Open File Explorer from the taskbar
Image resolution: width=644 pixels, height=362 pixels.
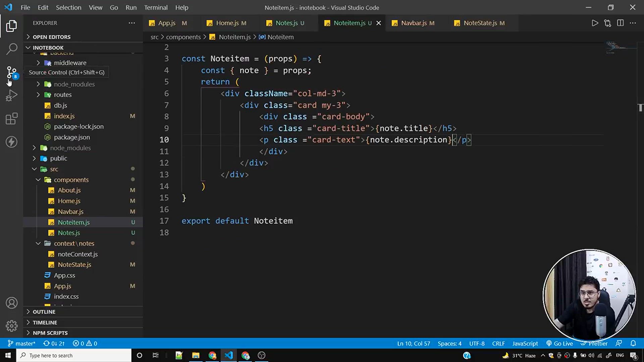[x=196, y=355]
